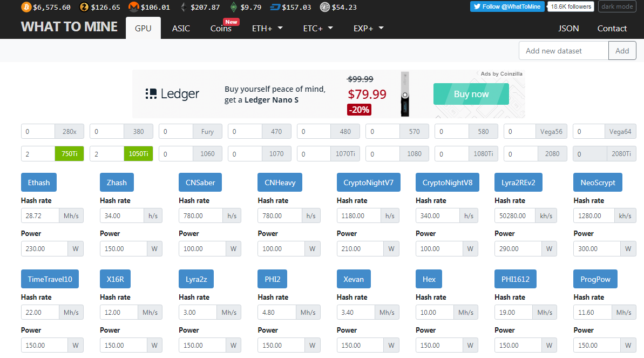The height and width of the screenshot is (358, 644).
Task: Click the Litecoin coin icon
Action: tap(325, 7)
